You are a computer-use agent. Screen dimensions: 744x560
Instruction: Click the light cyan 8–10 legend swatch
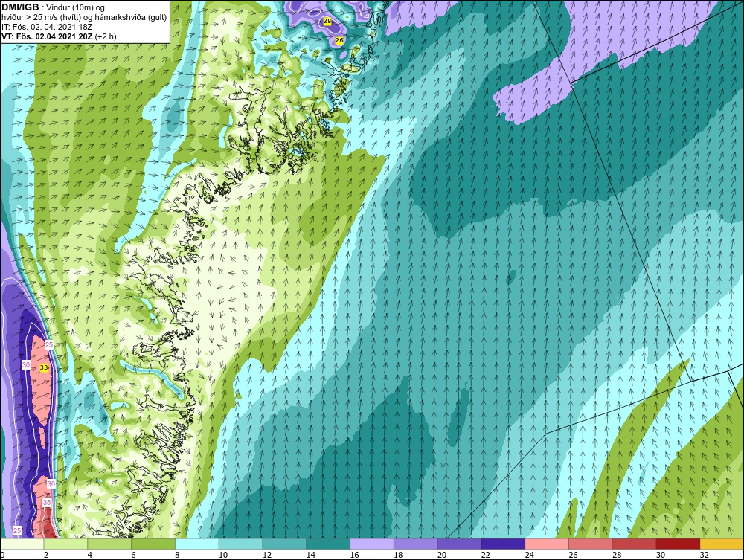click(x=197, y=544)
